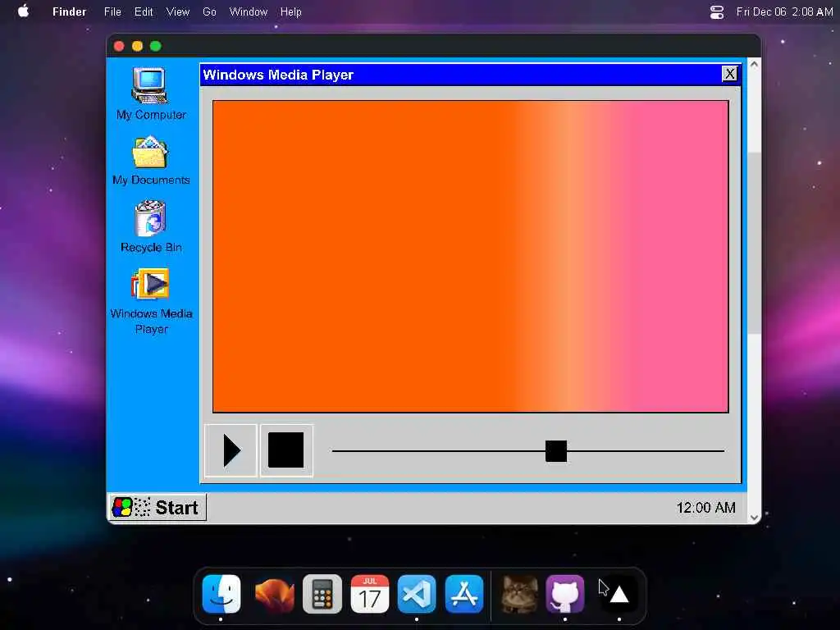Open Control Center in the menu bar
Screen dimensions: 840x630
(x=717, y=11)
